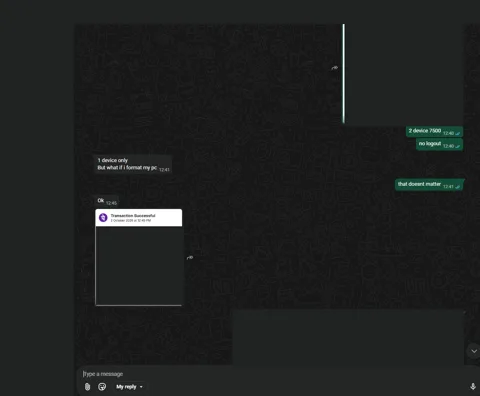Open the emoji and sticker picker
Screen dimensions: 480x396
point(102,387)
